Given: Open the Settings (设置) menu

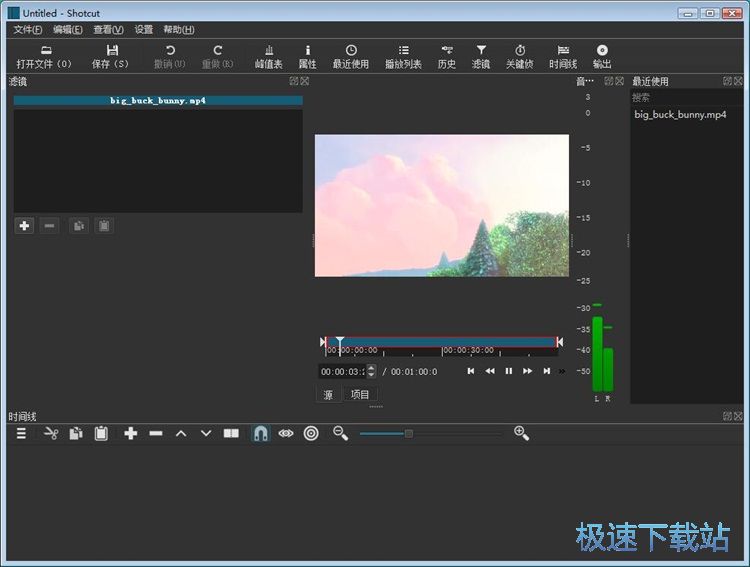Looking at the screenshot, I should (x=144, y=30).
